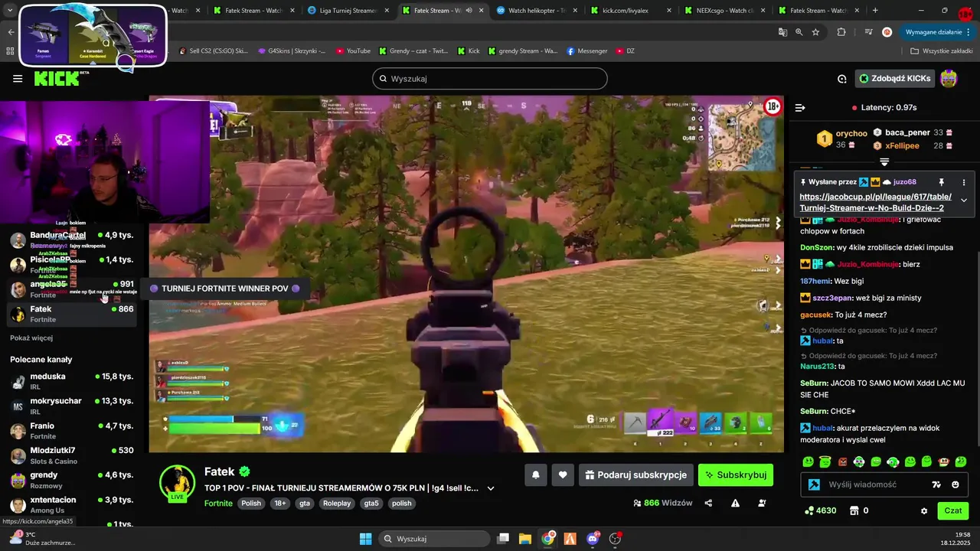This screenshot has height=551, width=980.
Task: Click the share icon next to viewer count
Action: click(708, 503)
